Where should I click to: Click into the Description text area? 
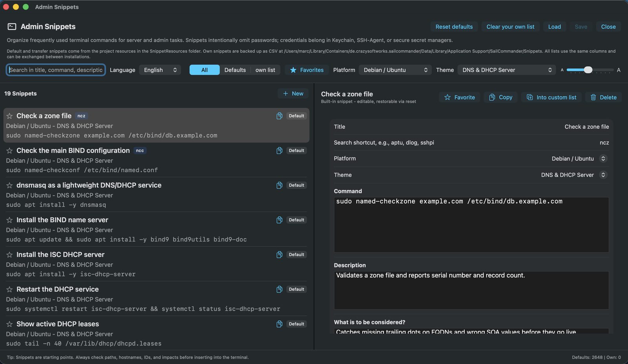click(x=471, y=290)
